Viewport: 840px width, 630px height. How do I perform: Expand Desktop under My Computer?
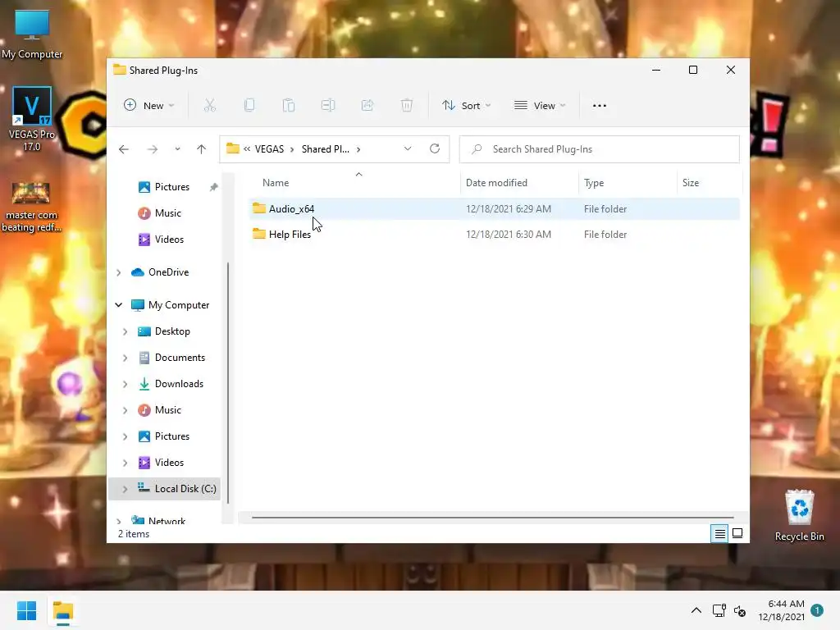coord(125,331)
